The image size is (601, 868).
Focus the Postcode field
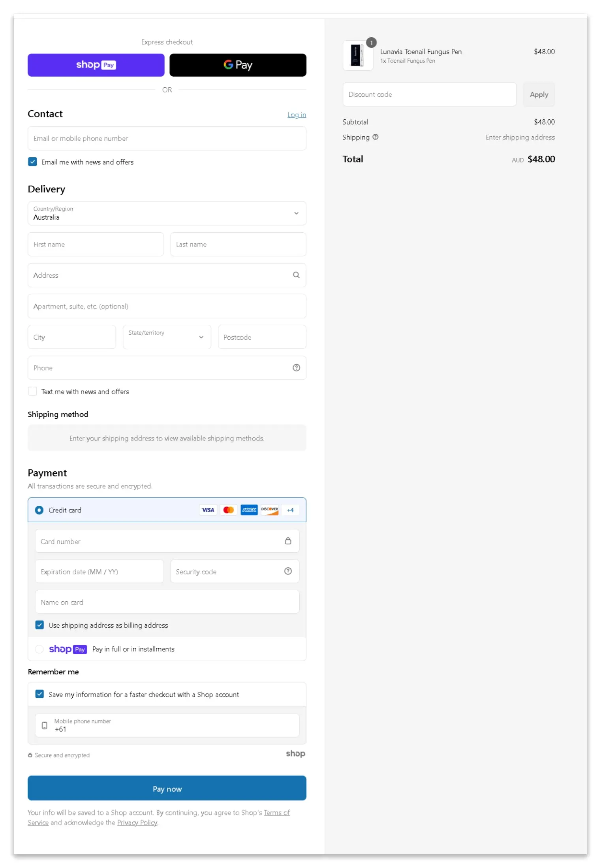tap(262, 337)
